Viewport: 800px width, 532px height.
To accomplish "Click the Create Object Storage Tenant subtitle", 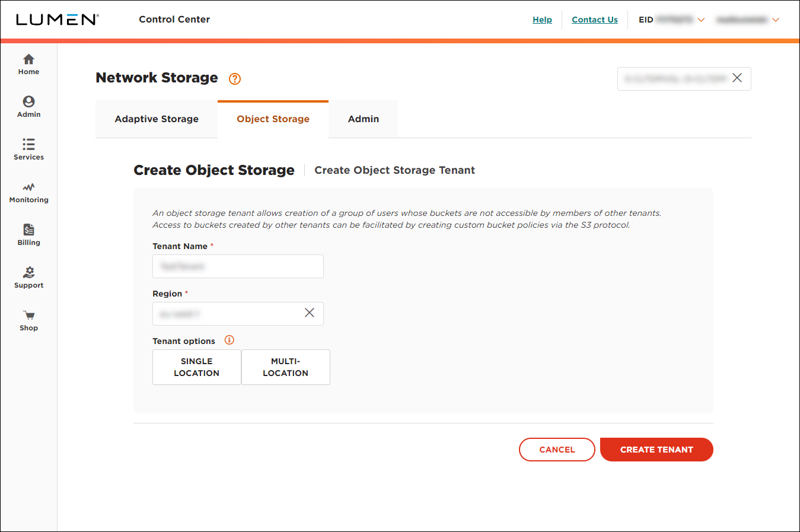I will pos(394,170).
